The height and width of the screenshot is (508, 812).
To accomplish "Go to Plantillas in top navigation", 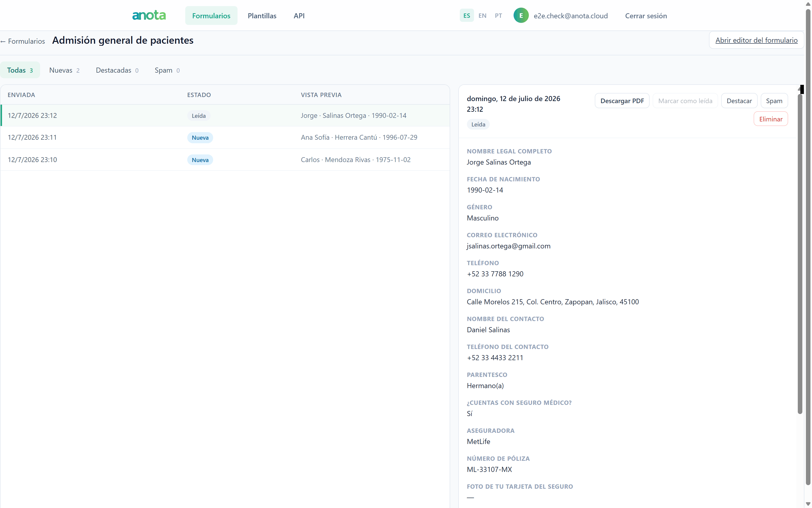I will (262, 15).
